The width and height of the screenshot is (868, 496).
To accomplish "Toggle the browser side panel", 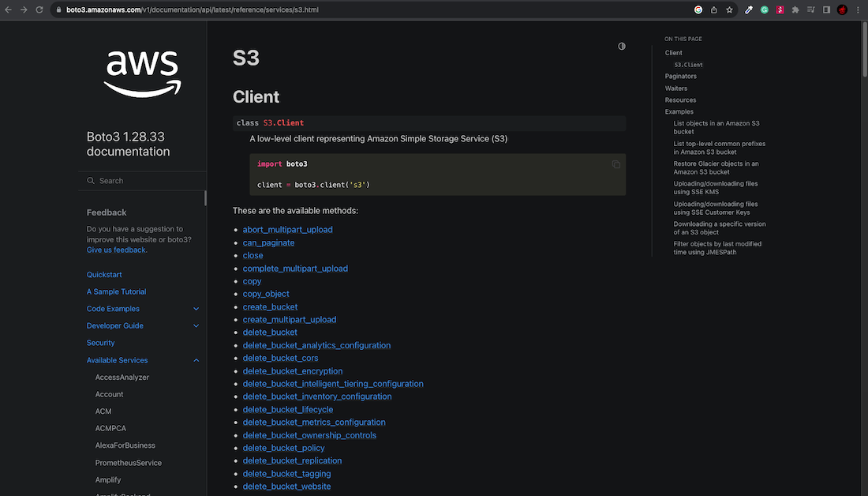I will click(x=826, y=10).
